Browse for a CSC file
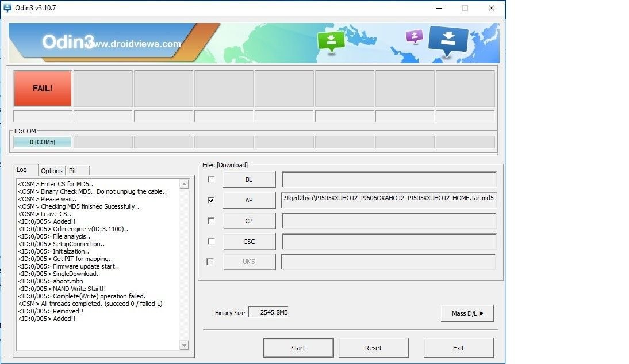The image size is (629, 364). click(249, 242)
